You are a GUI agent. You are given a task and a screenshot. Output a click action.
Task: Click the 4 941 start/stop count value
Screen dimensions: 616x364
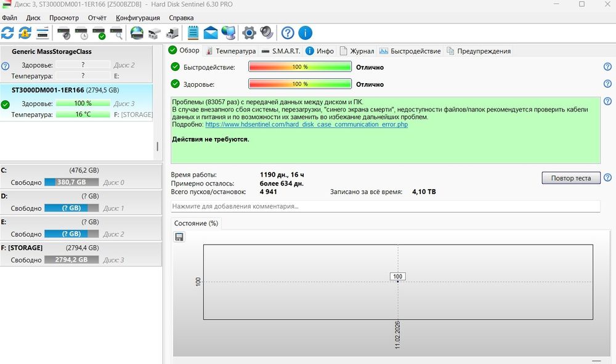[x=269, y=192]
